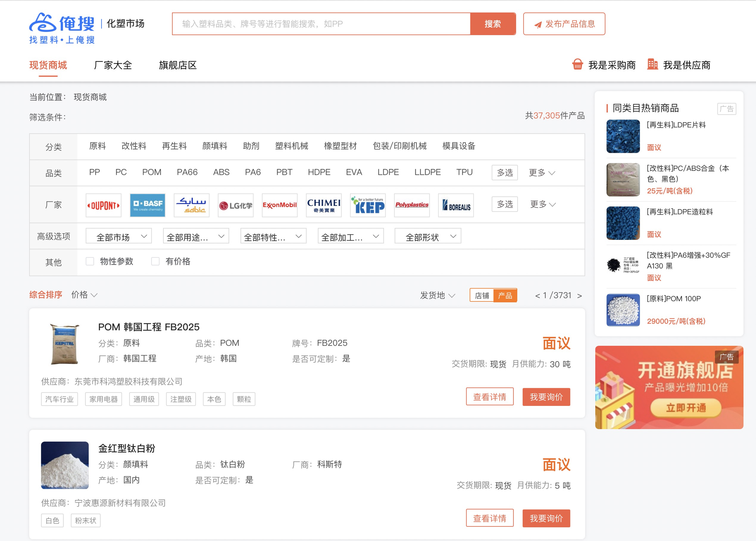Click the plastics search input field
The image size is (756, 541).
pos(321,24)
